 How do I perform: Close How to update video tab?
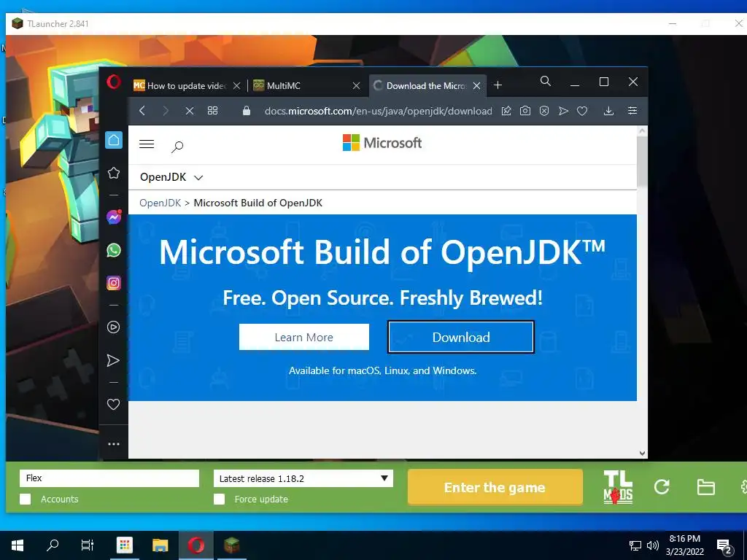click(x=237, y=86)
